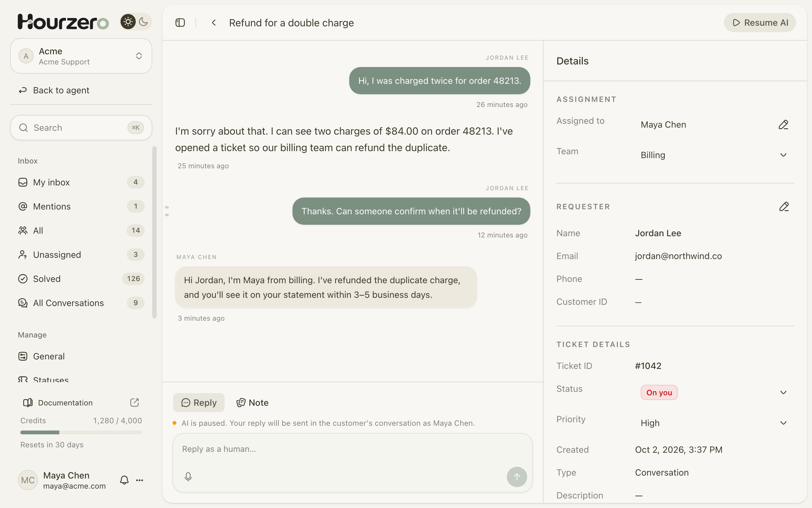The height and width of the screenshot is (508, 812).
Task: Open Unassigned conversations
Action: pos(81,255)
